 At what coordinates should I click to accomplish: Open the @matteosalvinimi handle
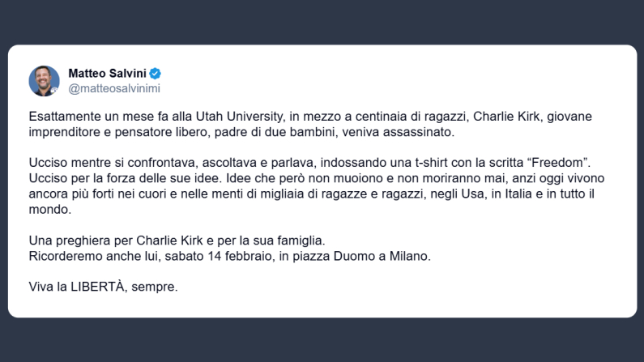click(x=114, y=87)
